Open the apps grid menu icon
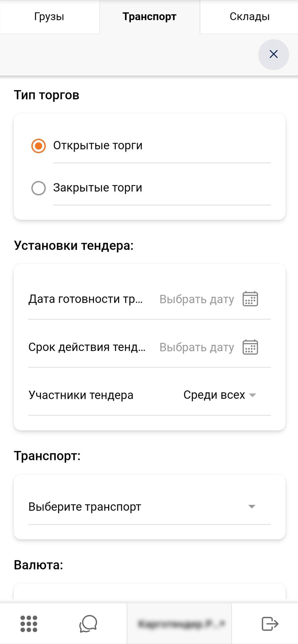 point(29,624)
